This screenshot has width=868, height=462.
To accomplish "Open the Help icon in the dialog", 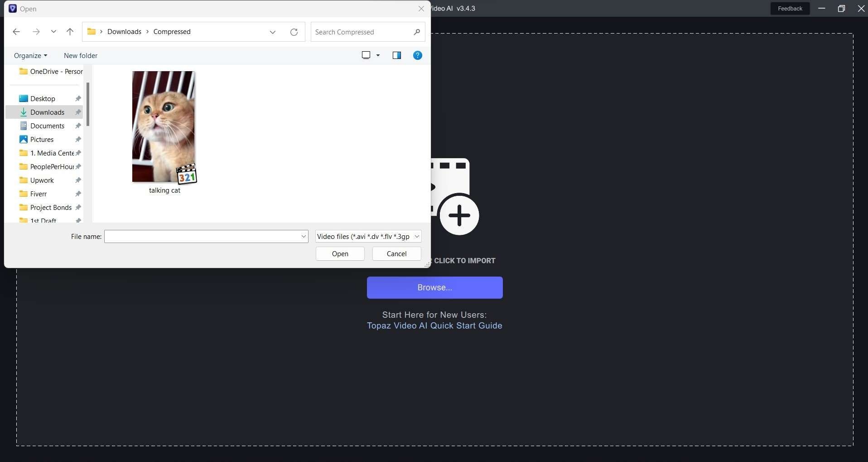I will [417, 55].
